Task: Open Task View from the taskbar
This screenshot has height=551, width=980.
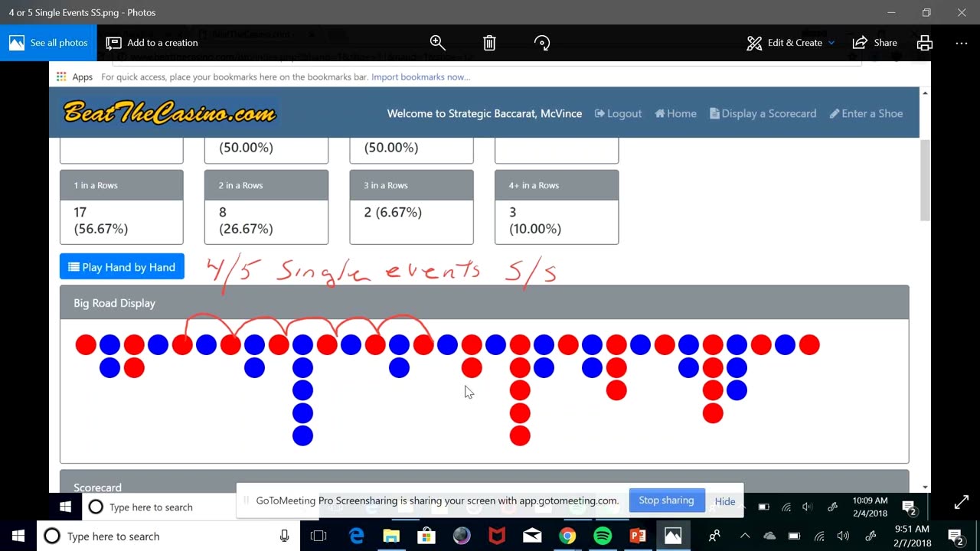Action: [x=318, y=536]
